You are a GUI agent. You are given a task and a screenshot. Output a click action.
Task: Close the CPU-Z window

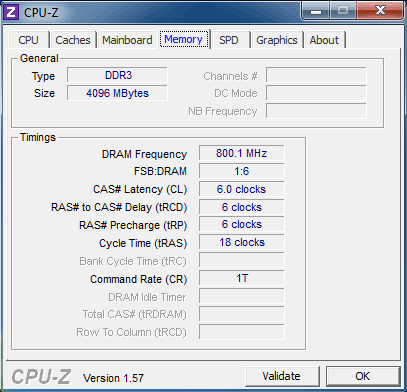[x=380, y=10]
